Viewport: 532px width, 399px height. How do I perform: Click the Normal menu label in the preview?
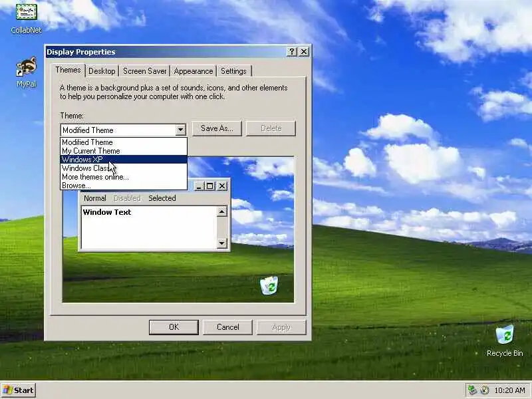pos(95,198)
